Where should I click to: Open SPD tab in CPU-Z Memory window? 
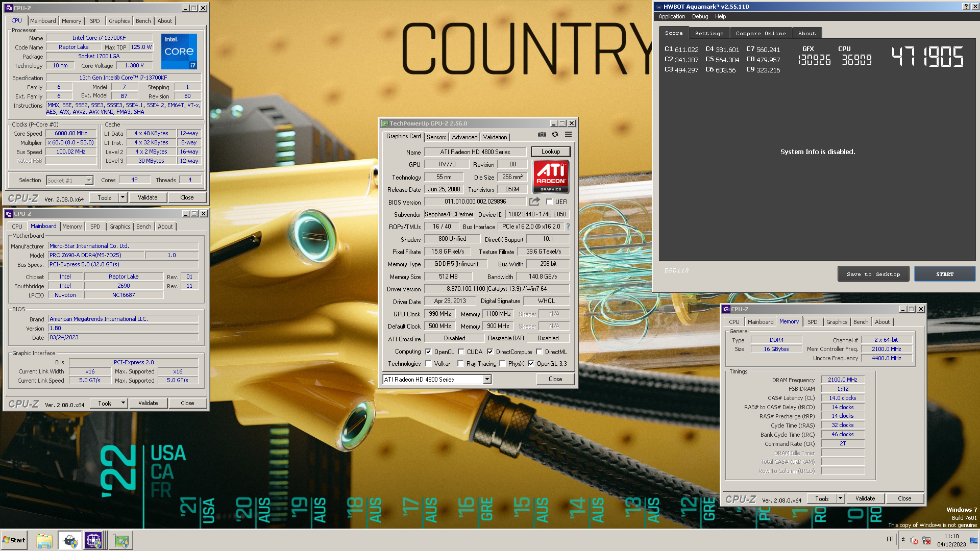812,322
